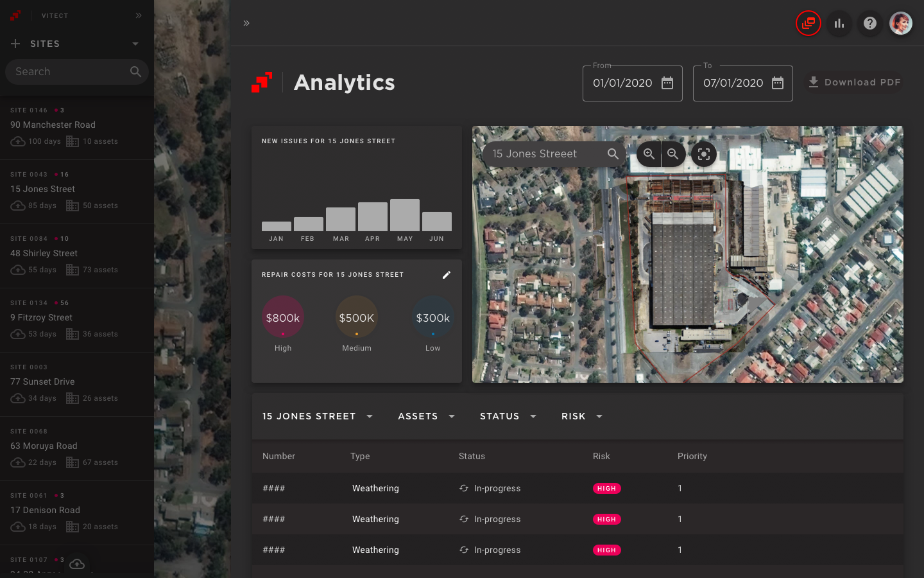The image size is (924, 578).
Task: Sort by Risk column header
Action: (601, 456)
